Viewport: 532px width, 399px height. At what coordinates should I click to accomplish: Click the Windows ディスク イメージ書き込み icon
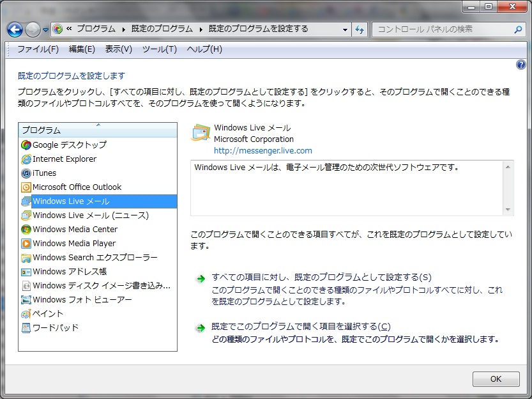[26, 286]
